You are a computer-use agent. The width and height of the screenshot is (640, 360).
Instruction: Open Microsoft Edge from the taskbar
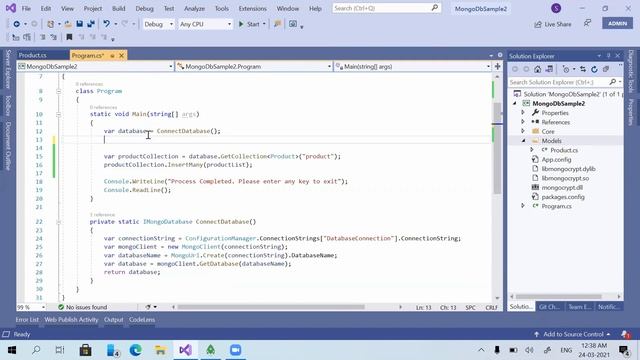[136, 350]
